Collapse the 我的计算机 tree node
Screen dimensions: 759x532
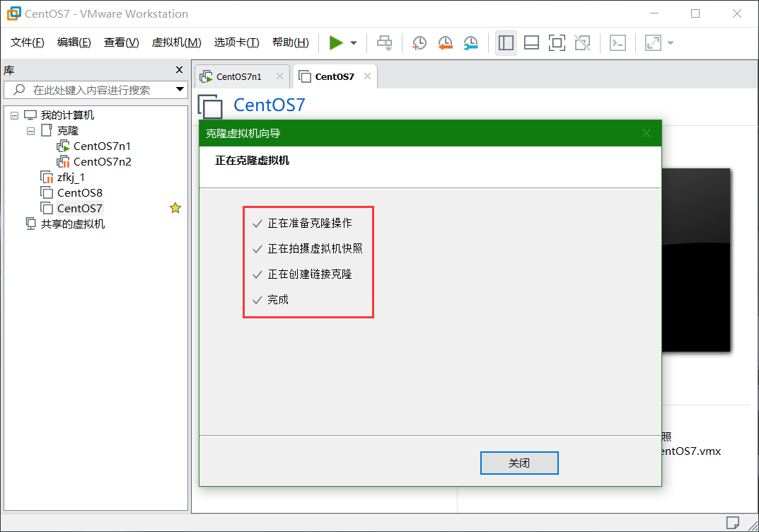tap(15, 115)
